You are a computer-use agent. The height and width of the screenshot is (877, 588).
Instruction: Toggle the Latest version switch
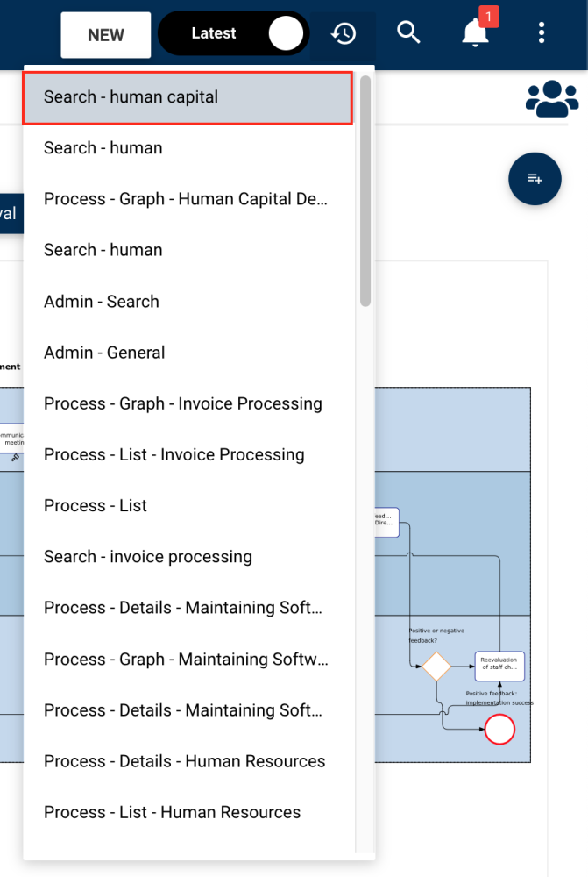tap(233, 34)
